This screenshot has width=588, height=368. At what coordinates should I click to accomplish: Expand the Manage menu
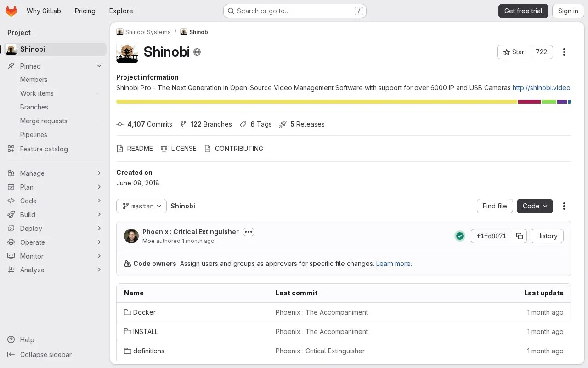tap(55, 173)
